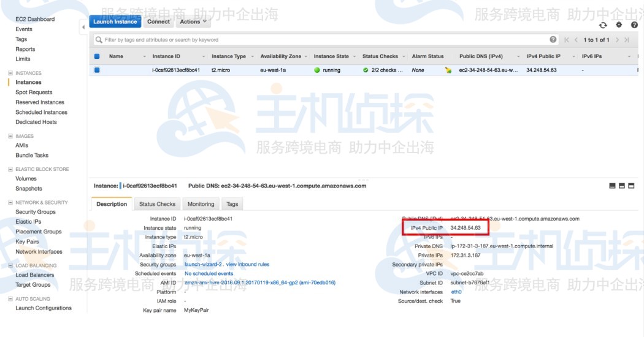Click the Launch Instance button
This screenshot has height=337, width=644.
click(x=115, y=22)
